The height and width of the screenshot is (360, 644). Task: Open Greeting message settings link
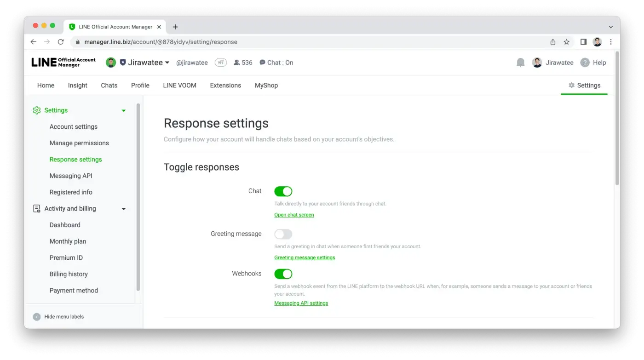[x=305, y=257]
